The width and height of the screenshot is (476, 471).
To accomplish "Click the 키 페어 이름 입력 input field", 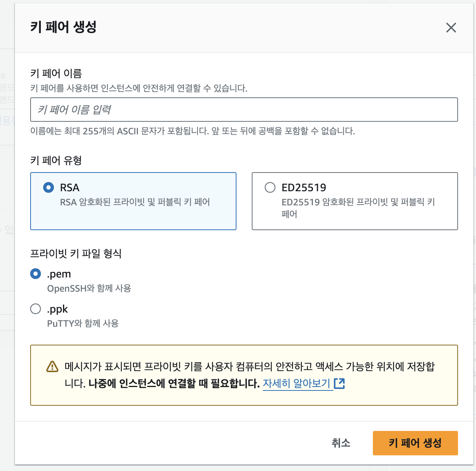I will click(244, 110).
